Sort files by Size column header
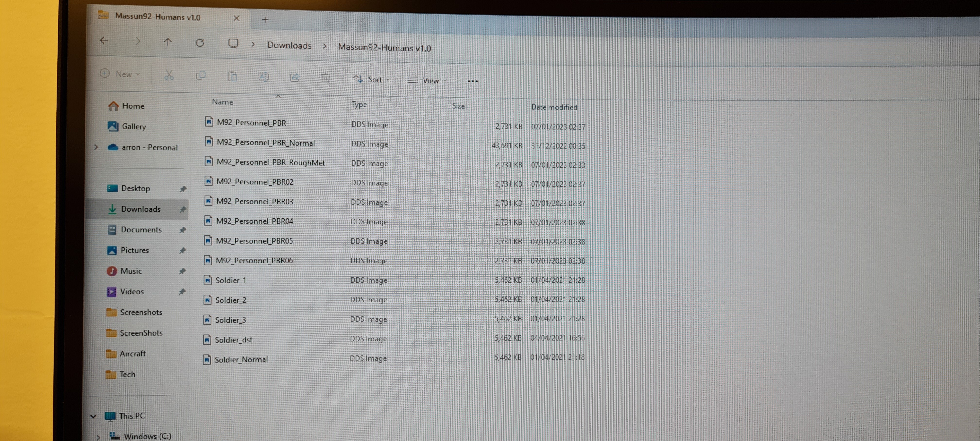 pos(458,106)
